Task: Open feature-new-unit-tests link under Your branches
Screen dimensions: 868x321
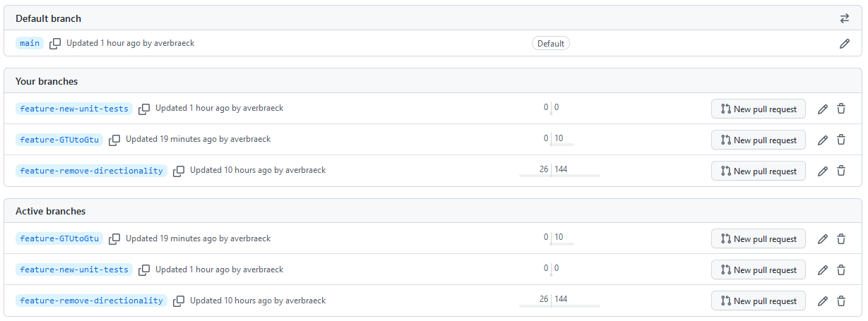Action: coord(74,109)
